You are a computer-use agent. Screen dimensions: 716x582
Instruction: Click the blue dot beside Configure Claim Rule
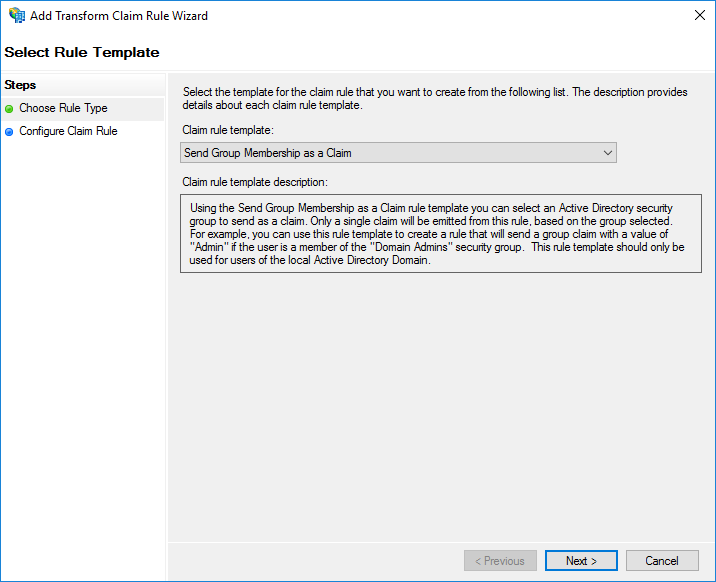[9, 132]
